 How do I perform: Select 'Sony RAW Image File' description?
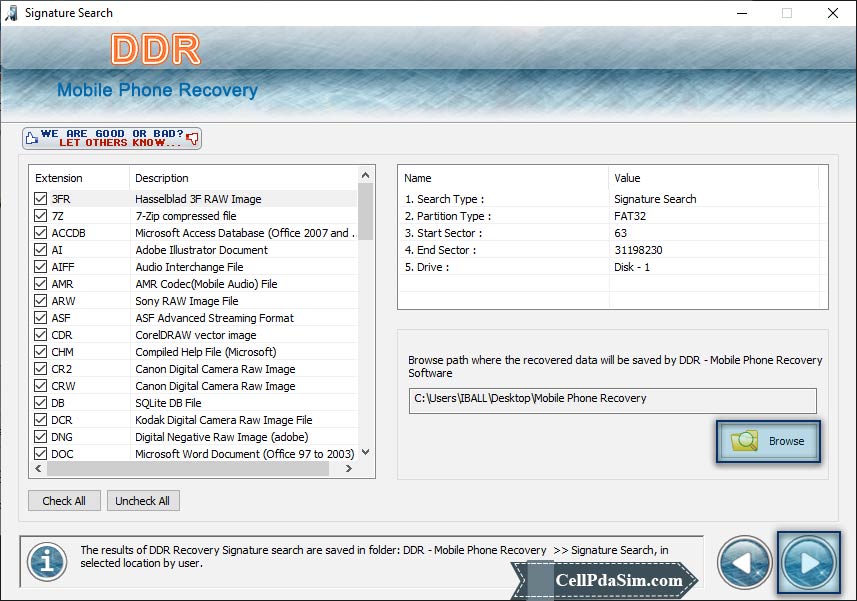tap(187, 300)
